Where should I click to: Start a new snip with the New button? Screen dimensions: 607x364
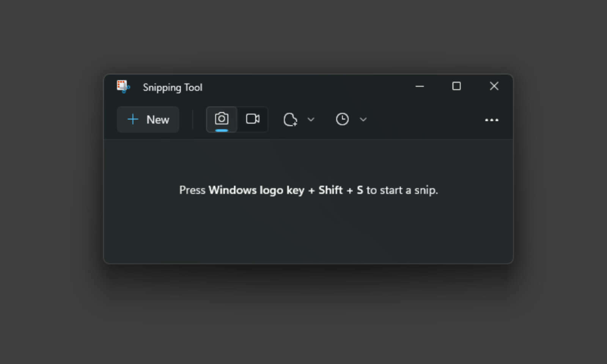click(x=148, y=119)
